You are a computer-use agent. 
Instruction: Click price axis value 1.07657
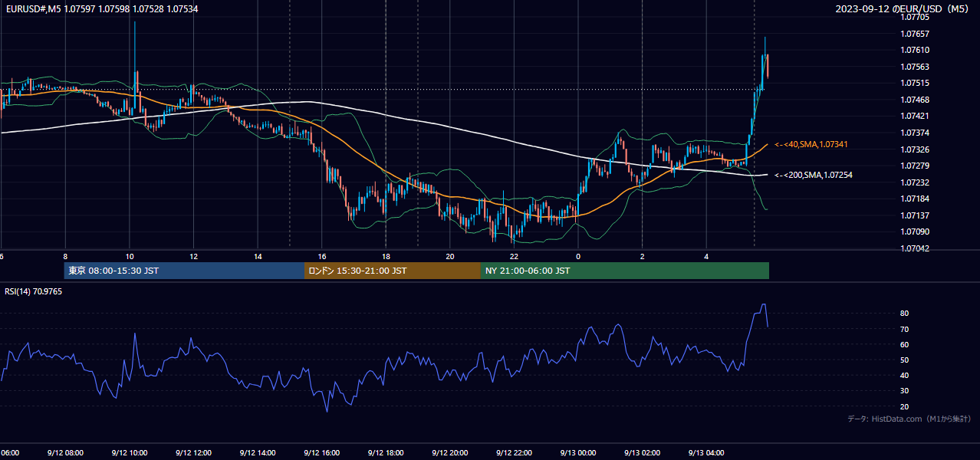click(916, 34)
